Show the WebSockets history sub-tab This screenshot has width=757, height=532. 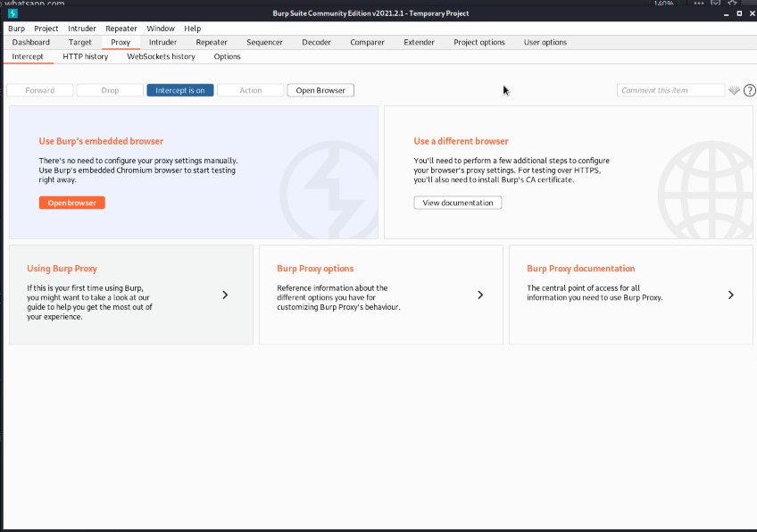[162, 57]
